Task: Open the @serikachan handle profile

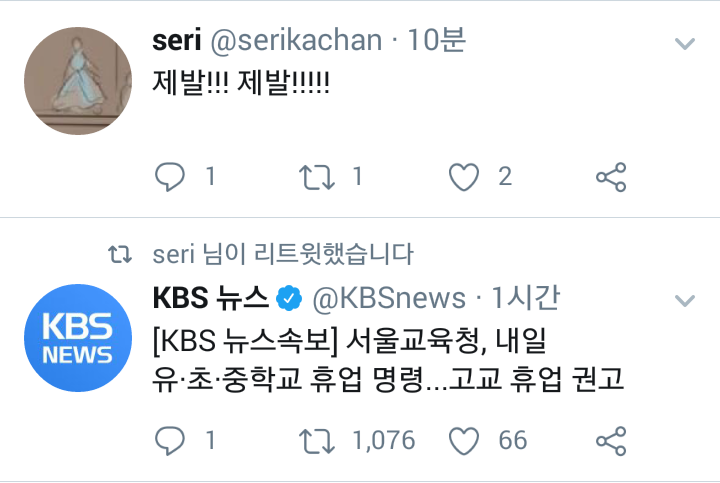Action: pos(297,41)
